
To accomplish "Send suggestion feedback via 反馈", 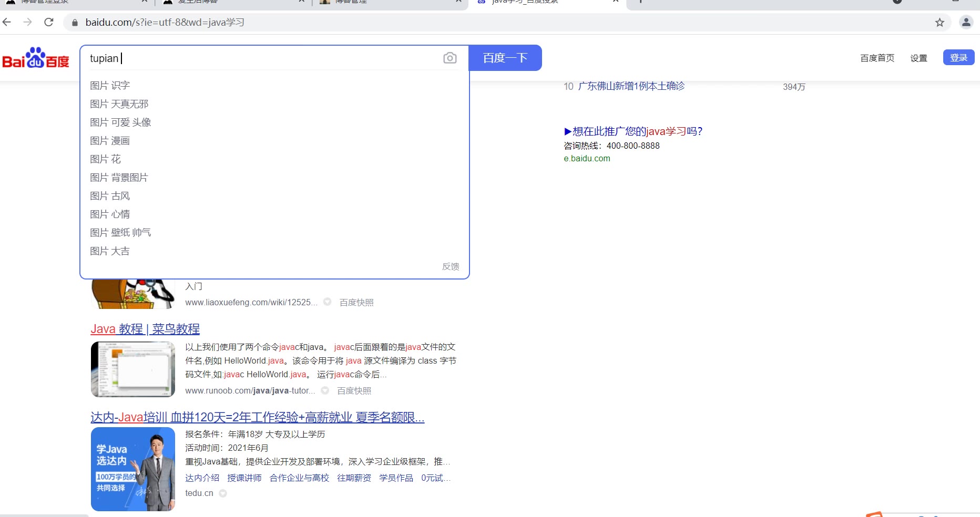I will click(x=451, y=266).
